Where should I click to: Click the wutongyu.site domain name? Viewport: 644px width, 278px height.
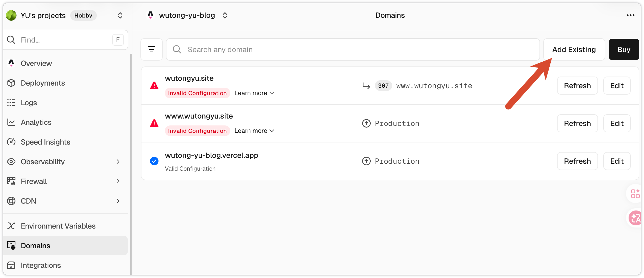tap(189, 78)
